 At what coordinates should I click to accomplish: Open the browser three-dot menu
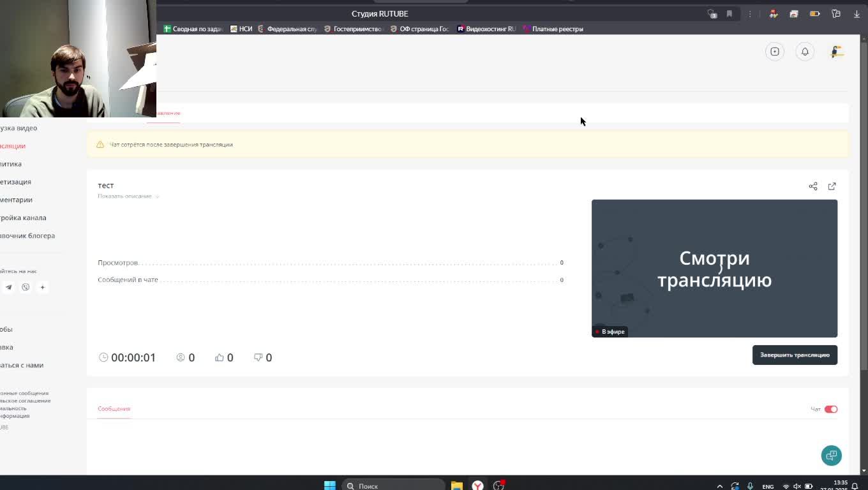pyautogui.click(x=750, y=13)
